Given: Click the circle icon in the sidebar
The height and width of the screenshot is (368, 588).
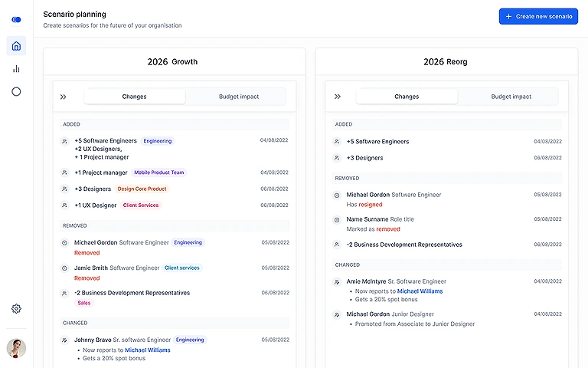Looking at the screenshot, I should coord(16,92).
